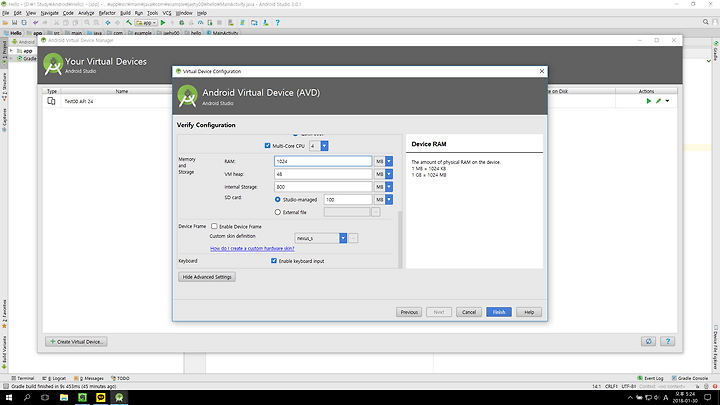The height and width of the screenshot is (405, 720).
Task: Open the File menu
Action: pos(6,13)
